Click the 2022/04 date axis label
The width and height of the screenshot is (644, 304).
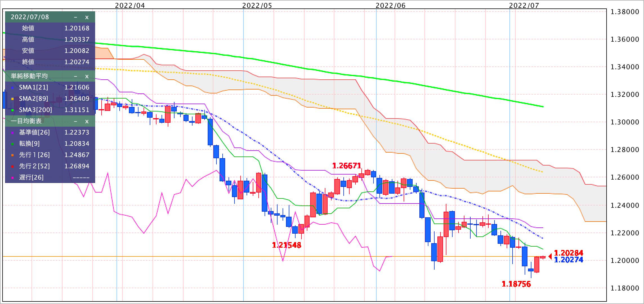(130, 6)
